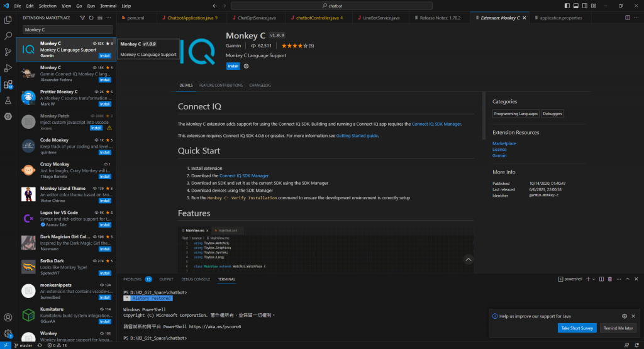Viewport: 644px width, 349px height.
Task: Synchronize changes icon in status bar
Action: pyautogui.click(x=40, y=345)
